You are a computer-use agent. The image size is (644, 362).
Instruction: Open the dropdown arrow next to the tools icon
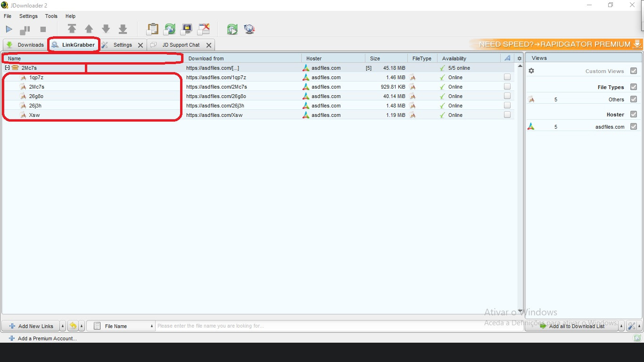point(640,326)
